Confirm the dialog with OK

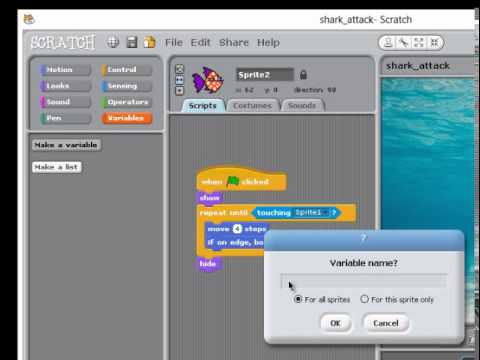pyautogui.click(x=335, y=323)
